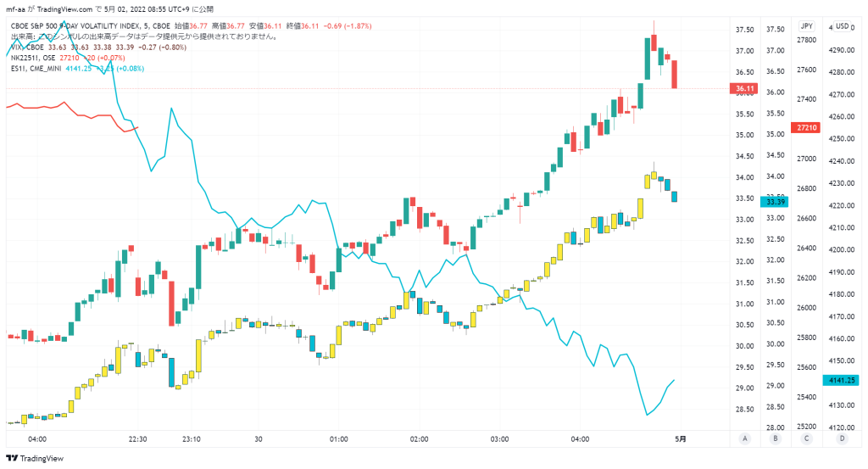Click the 4200.00 value on USD axis
The image size is (868, 469).
point(842,249)
